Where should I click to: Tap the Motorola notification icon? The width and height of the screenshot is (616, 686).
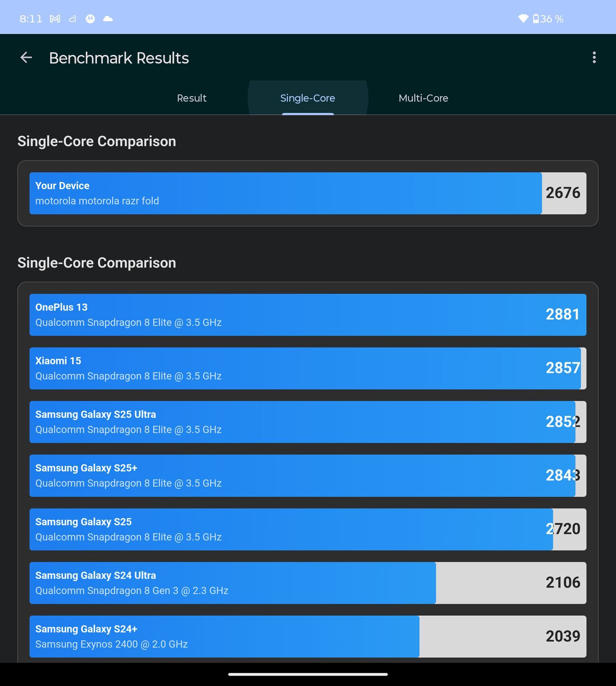(x=90, y=19)
